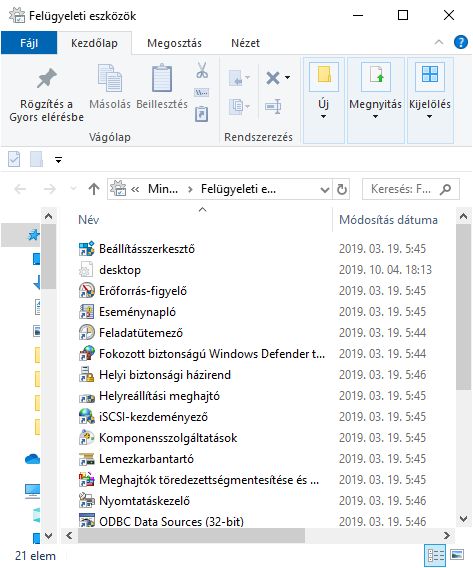
Task: Click the Beillesztés clipboard icon
Action: [x=162, y=78]
